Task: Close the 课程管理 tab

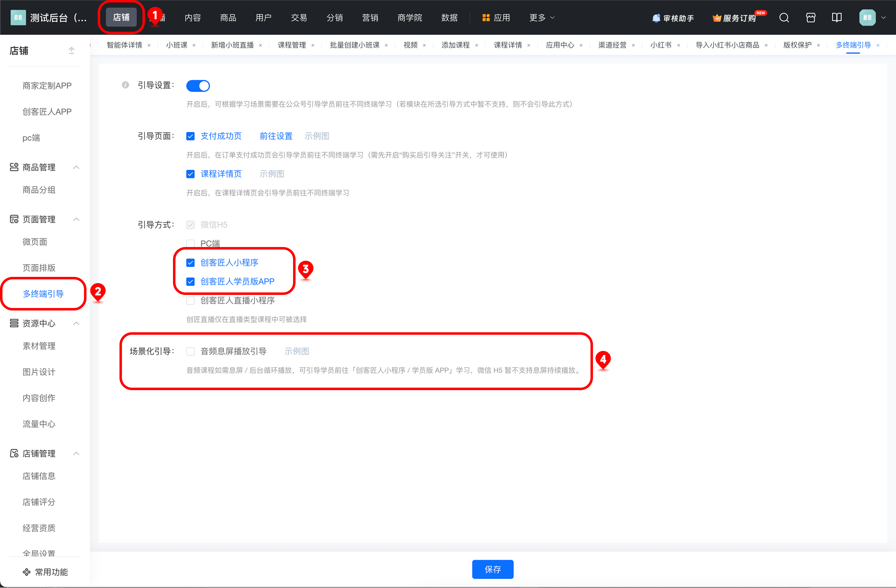Action: 312,45
